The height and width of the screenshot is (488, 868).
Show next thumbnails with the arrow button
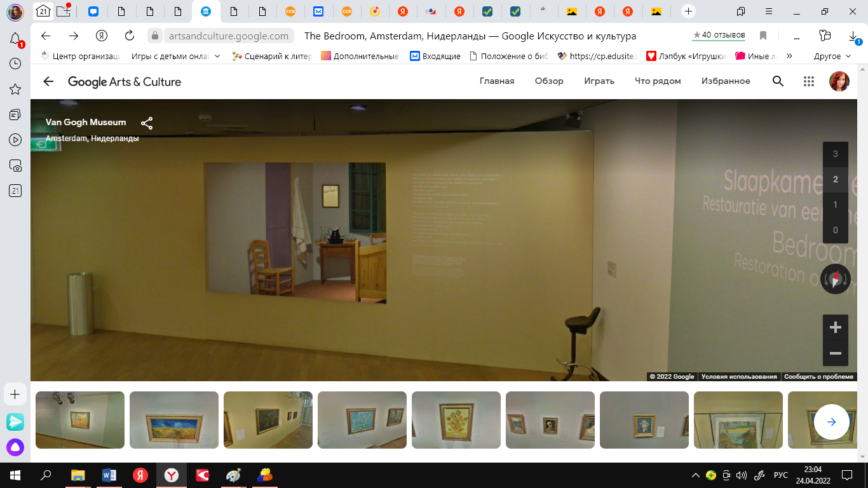point(831,422)
